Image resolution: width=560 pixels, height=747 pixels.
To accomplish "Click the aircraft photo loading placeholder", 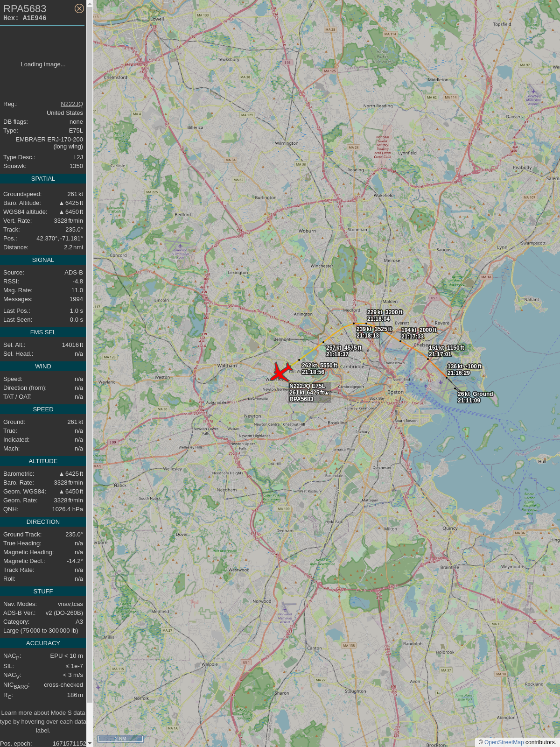I will (43, 64).
